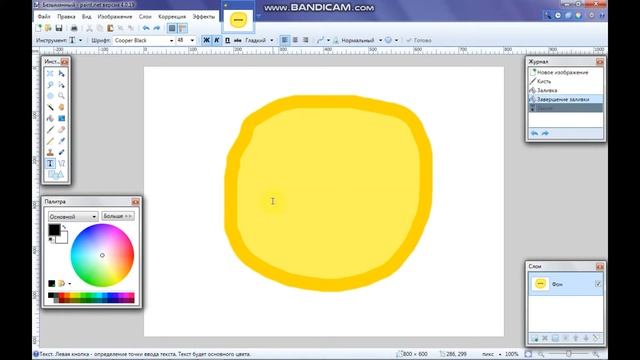Image resolution: width=640 pixels, height=360 pixels.
Task: Toggle the rulers display
Action: point(183,28)
